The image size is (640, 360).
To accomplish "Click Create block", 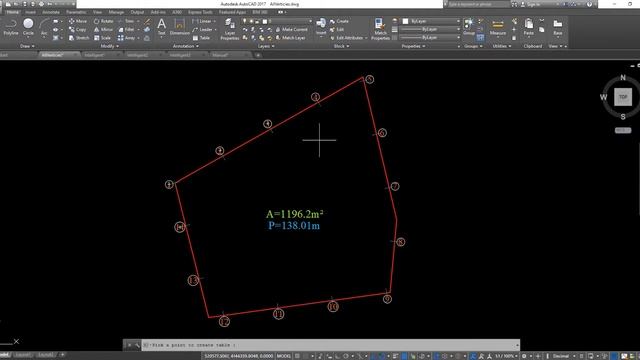I will 340,21.
